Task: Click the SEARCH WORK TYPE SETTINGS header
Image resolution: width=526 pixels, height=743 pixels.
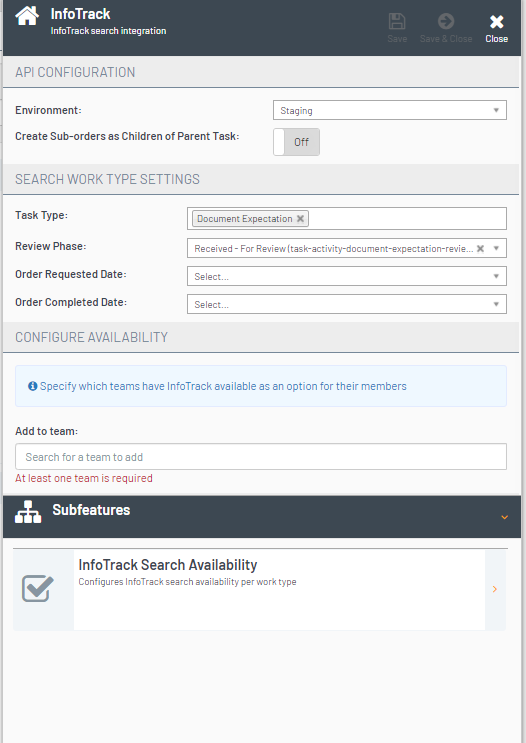Action: tap(108, 179)
